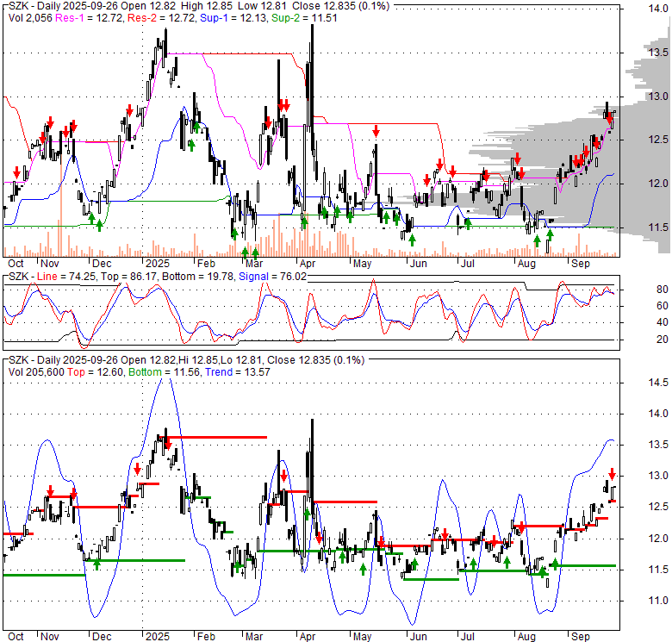Select the Jun label on top chart time axis
672x642 pixels.
pyautogui.click(x=419, y=264)
